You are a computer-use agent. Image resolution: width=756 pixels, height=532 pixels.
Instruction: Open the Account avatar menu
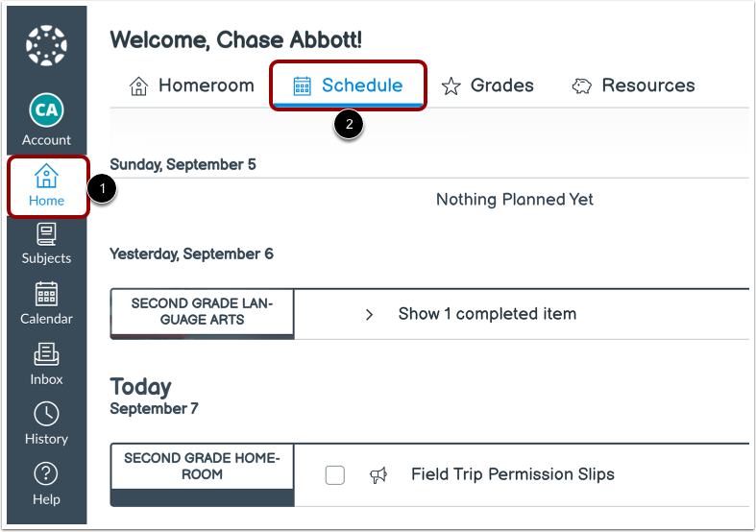click(x=46, y=109)
